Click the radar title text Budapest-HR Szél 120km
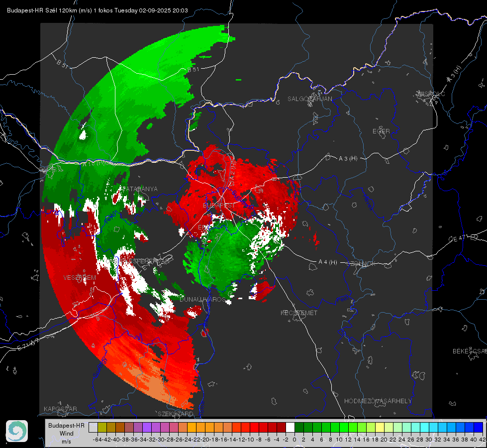The height and width of the screenshot is (448, 487). coord(42,10)
